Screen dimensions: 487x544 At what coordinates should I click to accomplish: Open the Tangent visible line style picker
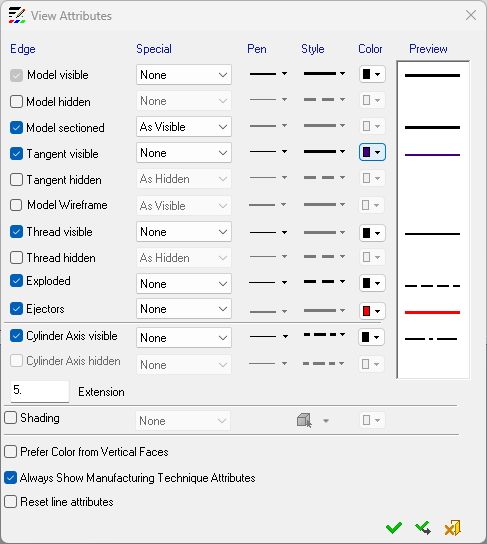[324, 152]
